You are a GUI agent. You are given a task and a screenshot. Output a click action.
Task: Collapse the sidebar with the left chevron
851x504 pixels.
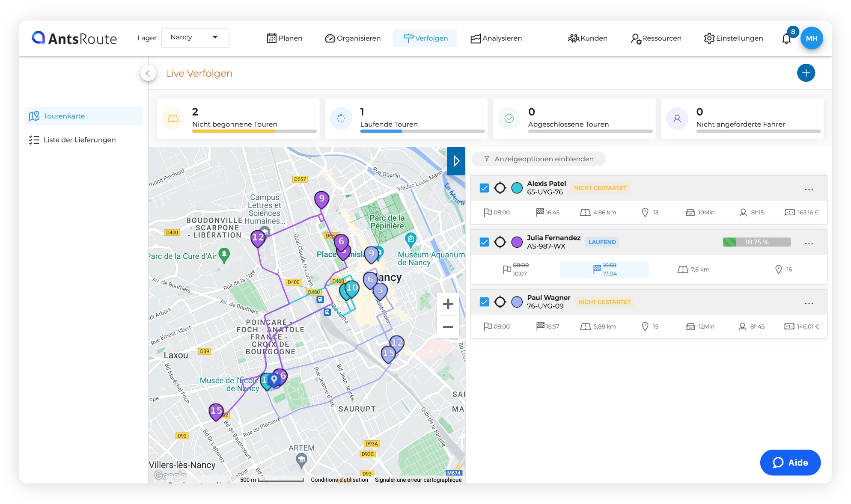(148, 73)
